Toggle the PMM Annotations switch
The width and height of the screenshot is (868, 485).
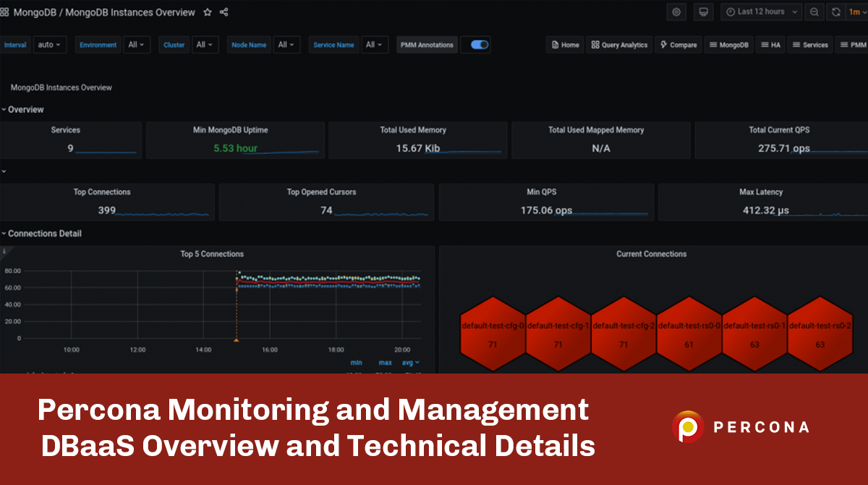coord(480,45)
